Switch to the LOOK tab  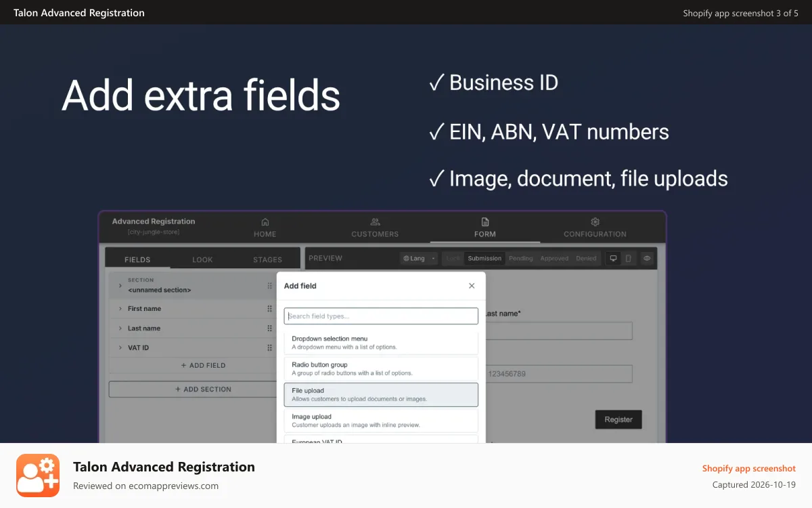202,259
